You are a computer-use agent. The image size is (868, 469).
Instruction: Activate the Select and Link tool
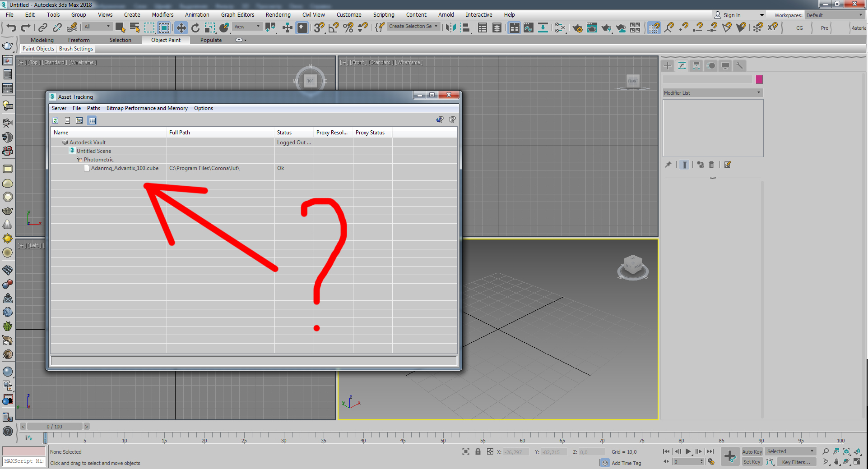click(43, 28)
